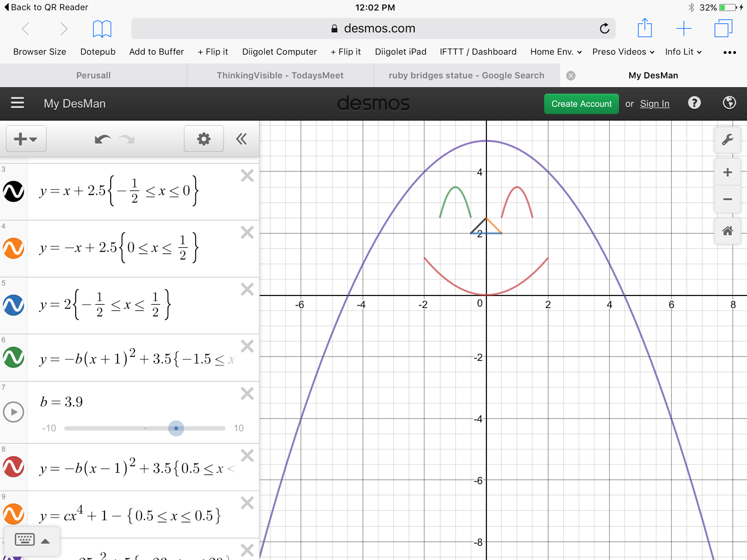Open Diigolet iPad bookmark

tap(401, 52)
